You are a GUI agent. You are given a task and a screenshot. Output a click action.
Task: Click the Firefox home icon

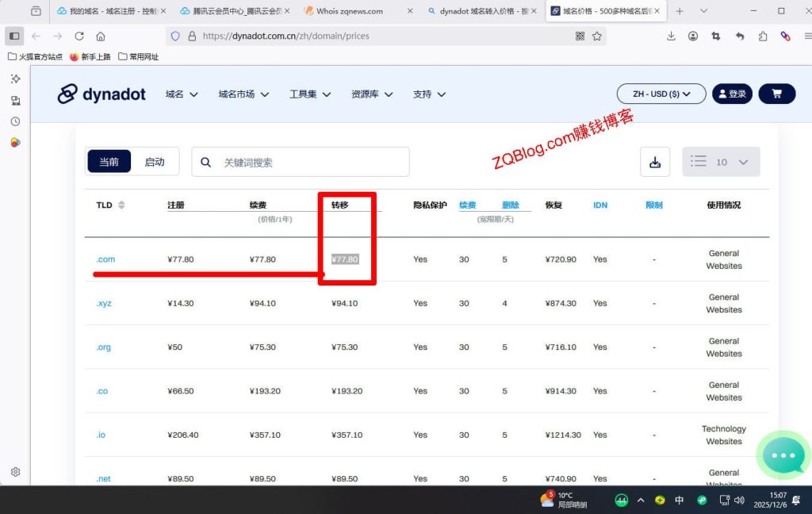point(101,36)
